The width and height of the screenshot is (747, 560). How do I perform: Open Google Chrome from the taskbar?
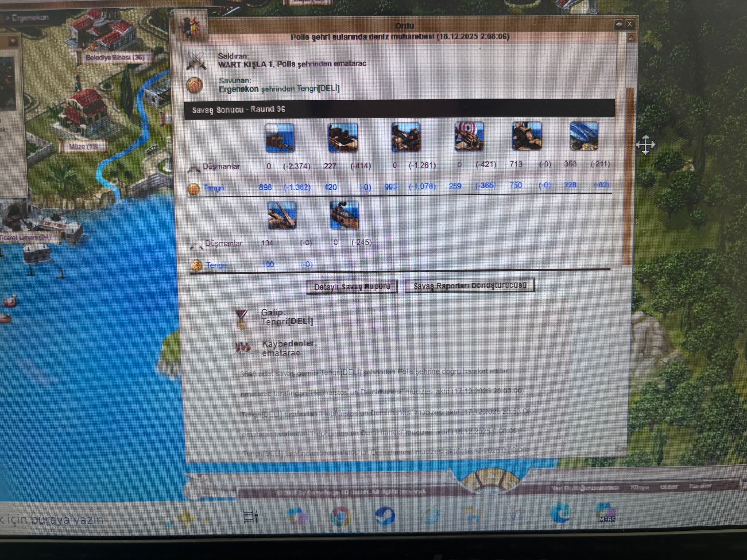click(340, 517)
